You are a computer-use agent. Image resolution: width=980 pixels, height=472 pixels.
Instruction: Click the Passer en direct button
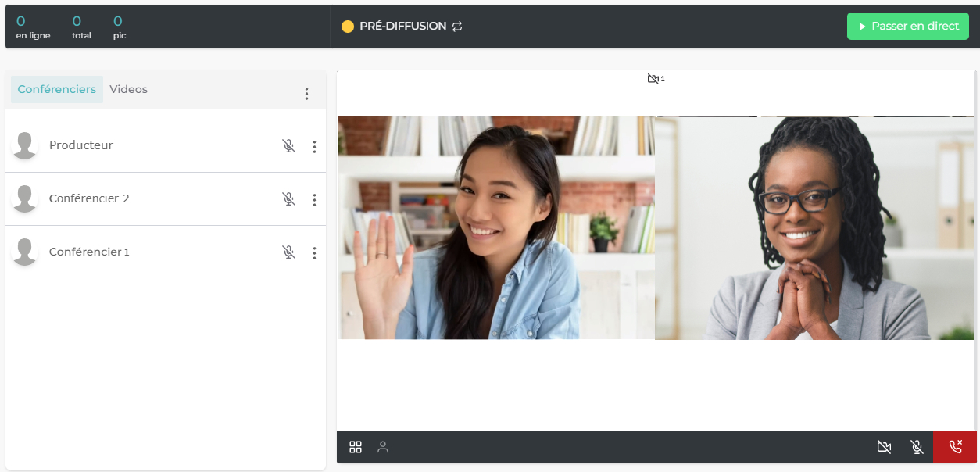(908, 26)
